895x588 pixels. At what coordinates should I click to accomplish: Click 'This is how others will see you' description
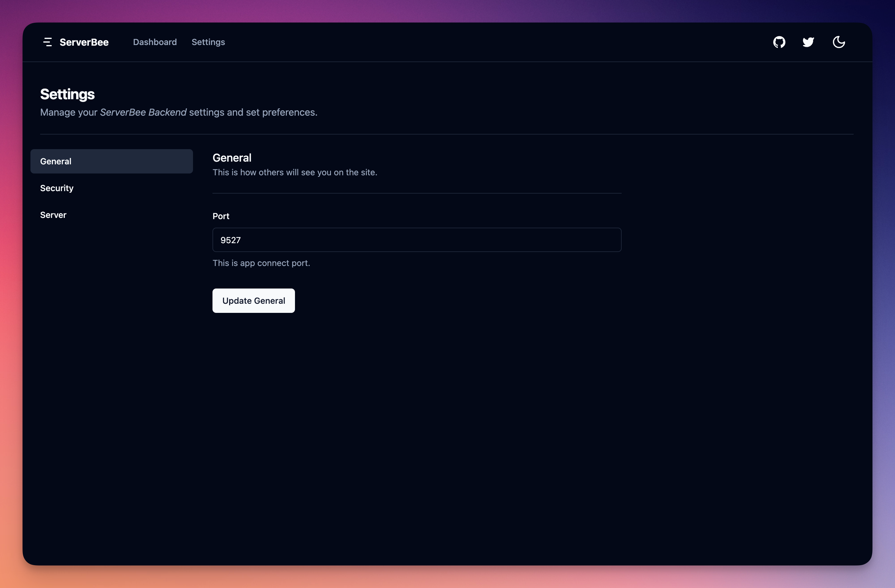click(x=294, y=172)
